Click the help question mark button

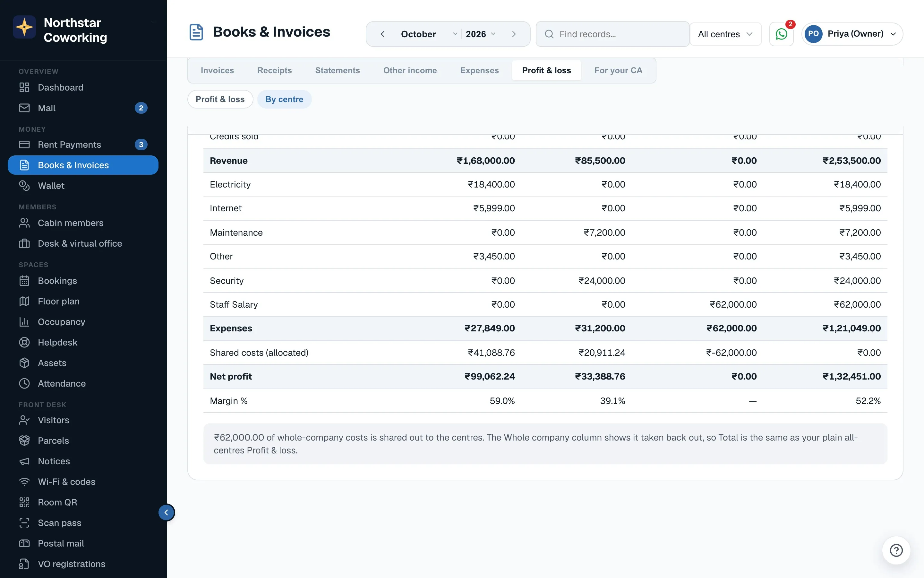pos(896,550)
